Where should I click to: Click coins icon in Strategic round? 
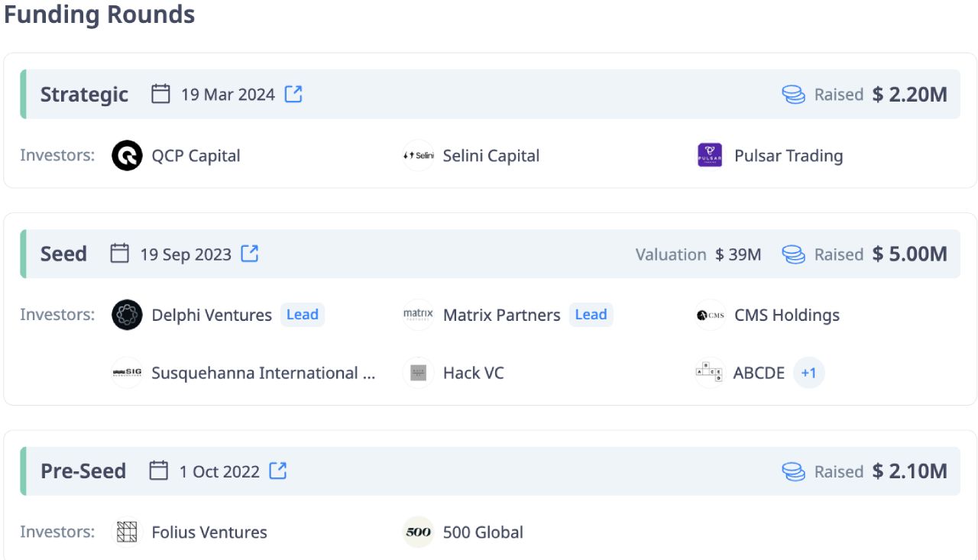pyautogui.click(x=794, y=95)
